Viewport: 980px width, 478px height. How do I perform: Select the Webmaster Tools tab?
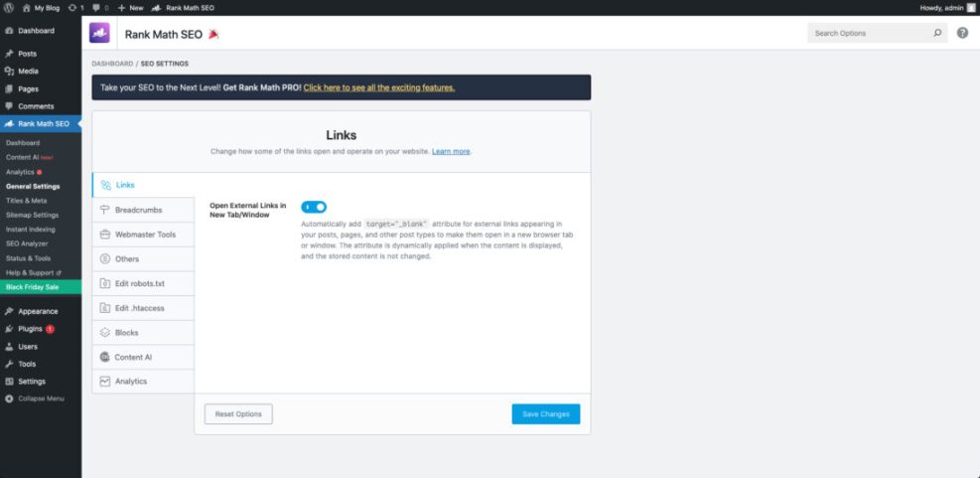(143, 235)
